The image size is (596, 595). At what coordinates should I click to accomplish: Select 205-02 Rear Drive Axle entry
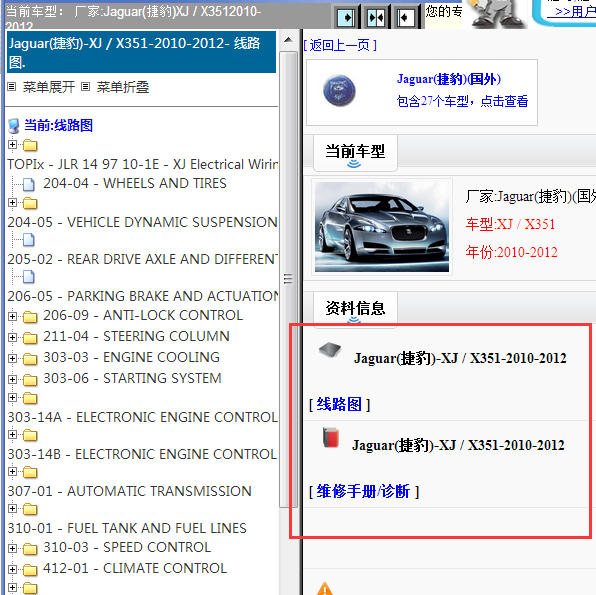pyautogui.click(x=143, y=259)
